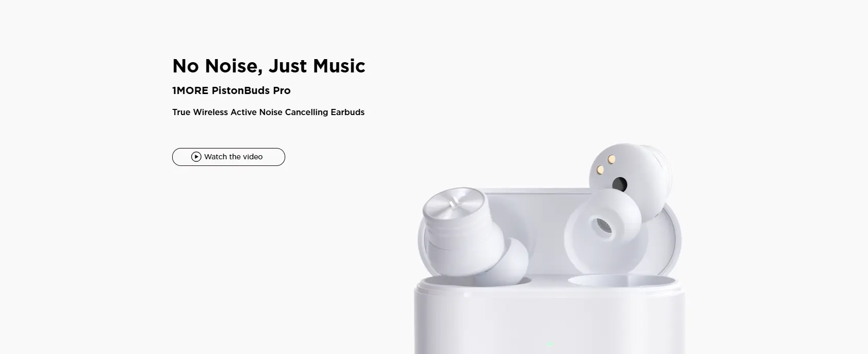Click the circled play icon
The height and width of the screenshot is (354, 868).
[x=196, y=157]
